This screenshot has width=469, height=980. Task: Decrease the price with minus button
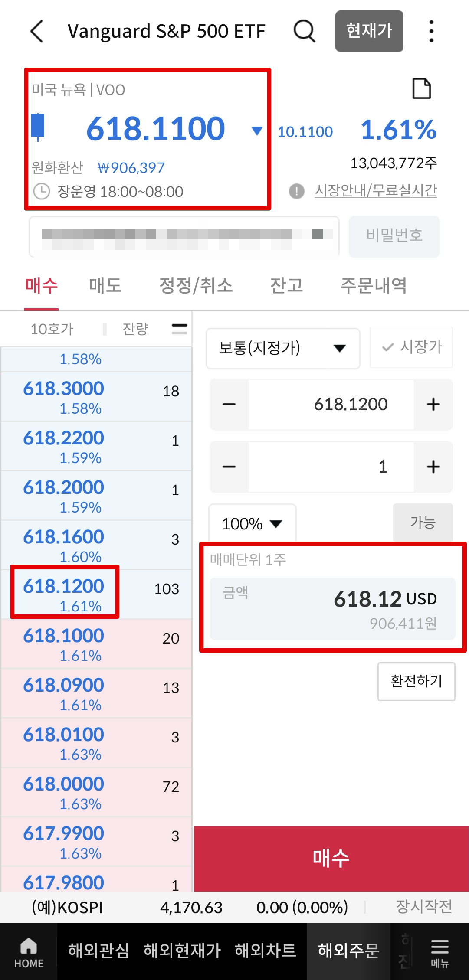pyautogui.click(x=229, y=405)
